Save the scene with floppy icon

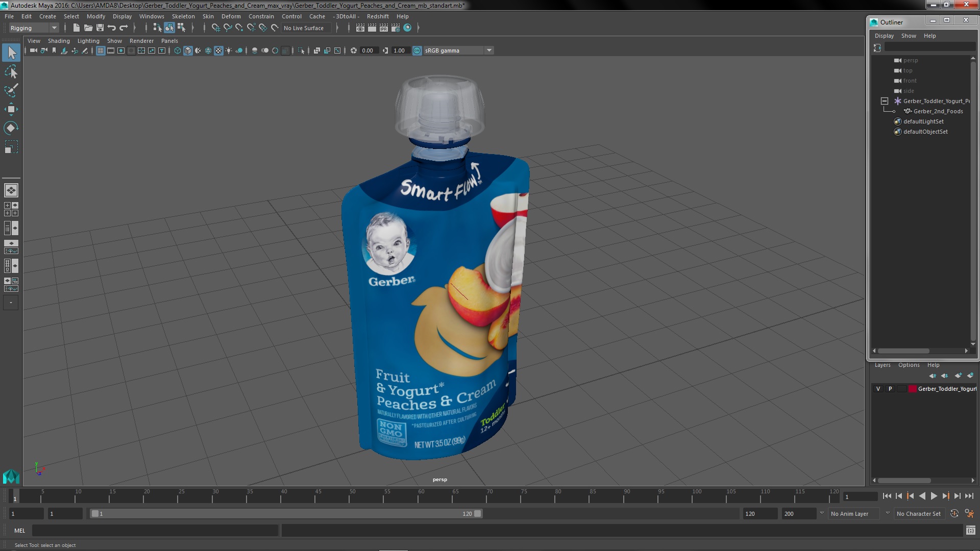(100, 28)
